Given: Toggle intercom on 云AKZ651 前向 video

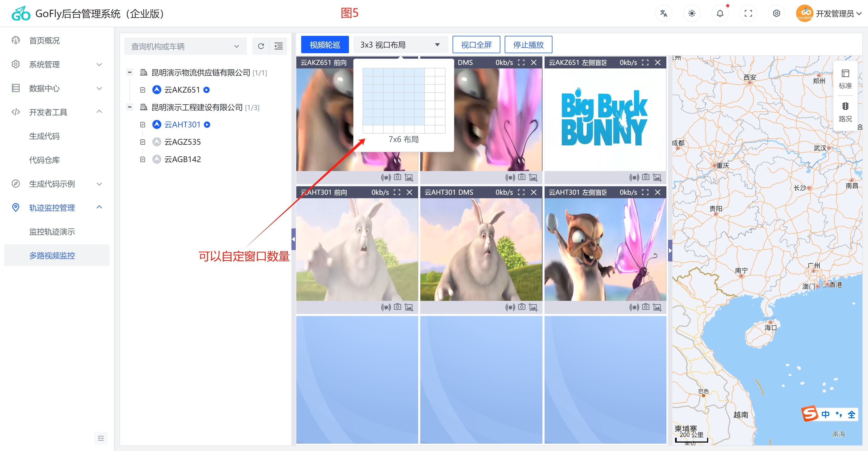Looking at the screenshot, I should [386, 177].
